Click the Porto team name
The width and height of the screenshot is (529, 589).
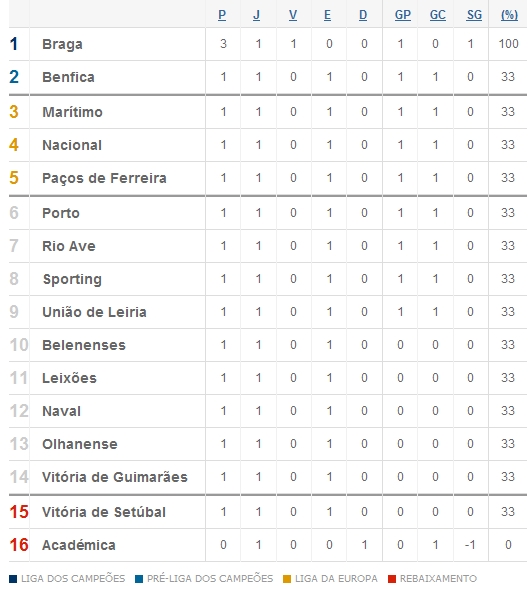pyautogui.click(x=61, y=213)
